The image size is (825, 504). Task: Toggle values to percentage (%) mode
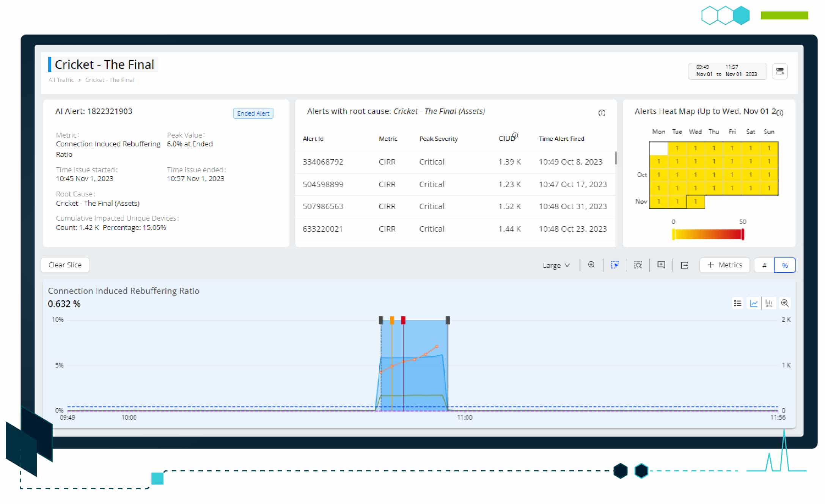[x=785, y=265]
